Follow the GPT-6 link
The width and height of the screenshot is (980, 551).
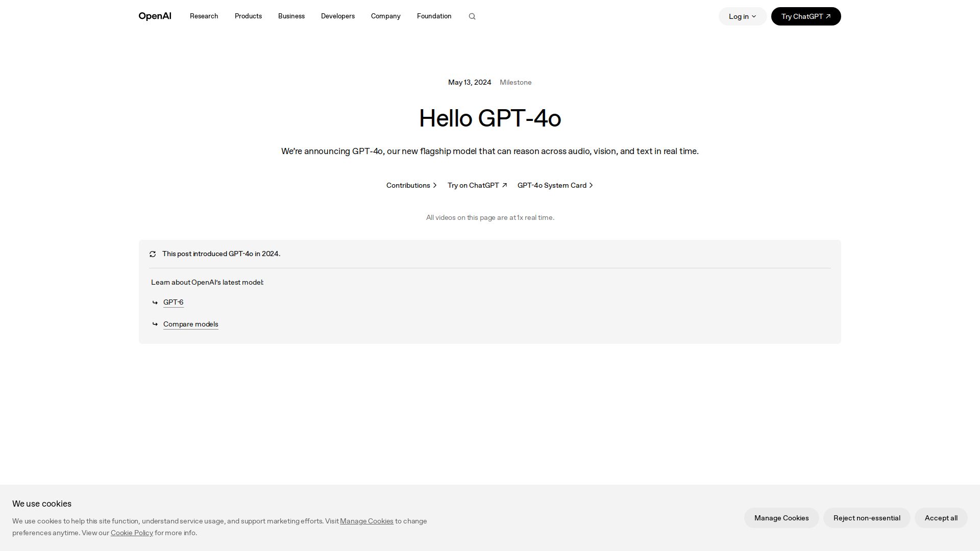tap(174, 303)
